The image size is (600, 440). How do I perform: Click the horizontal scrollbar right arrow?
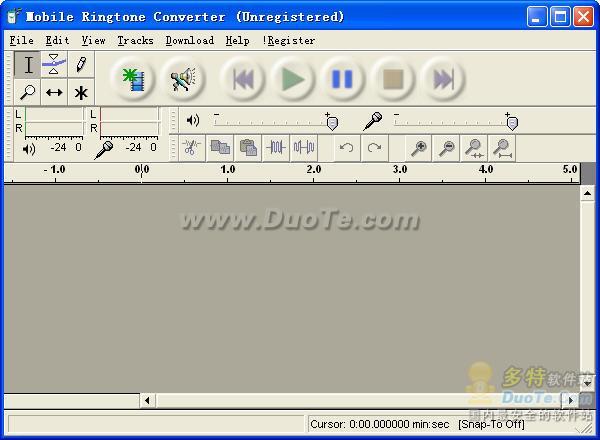coord(571,401)
